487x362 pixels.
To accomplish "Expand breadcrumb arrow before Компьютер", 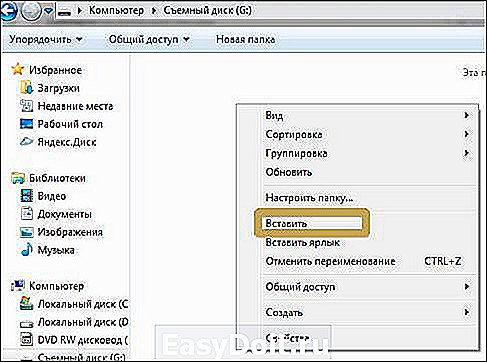I will click(x=80, y=11).
